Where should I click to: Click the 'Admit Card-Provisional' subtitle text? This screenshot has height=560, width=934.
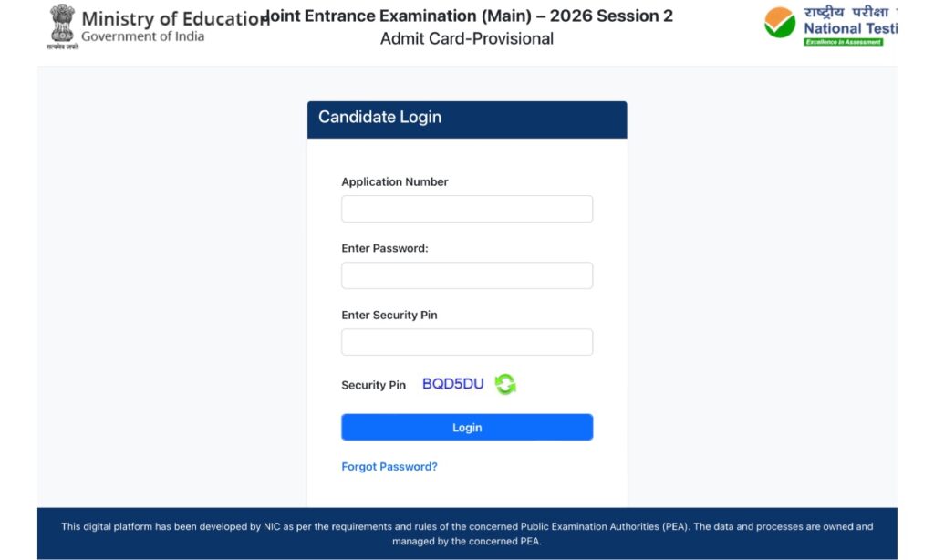pyautogui.click(x=468, y=38)
